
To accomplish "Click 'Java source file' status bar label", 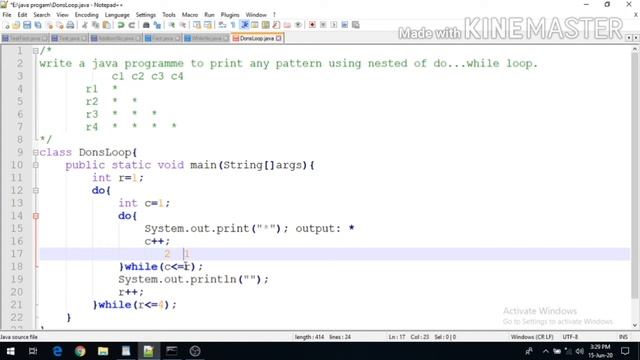I will point(19,337).
